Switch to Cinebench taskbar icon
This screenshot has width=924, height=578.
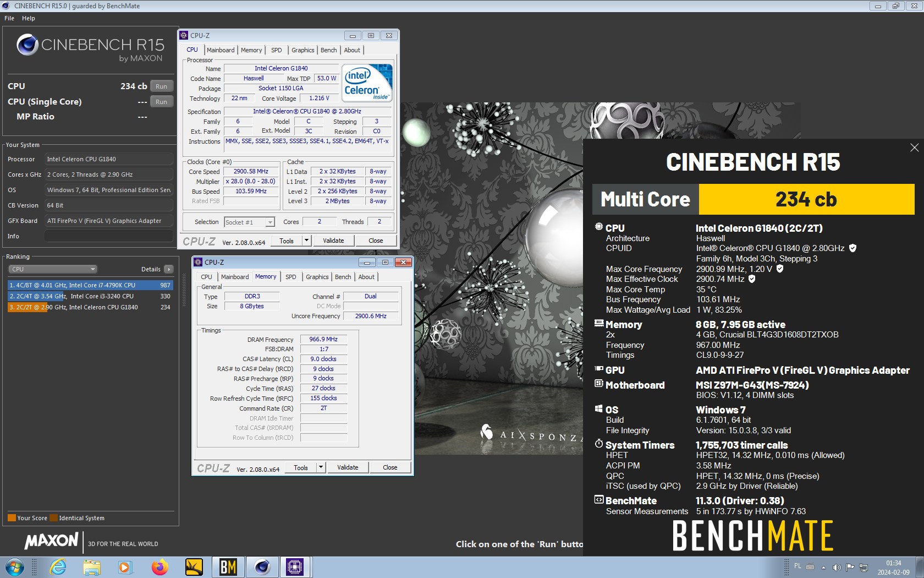click(262, 567)
